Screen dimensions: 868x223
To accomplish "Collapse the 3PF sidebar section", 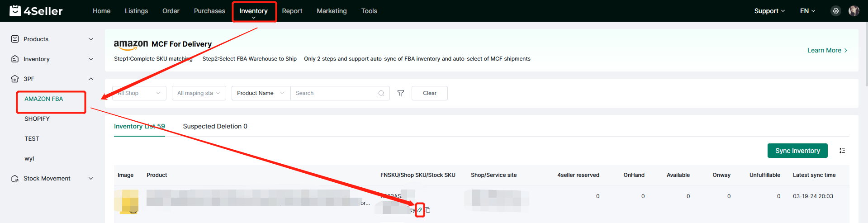I will click(x=91, y=79).
